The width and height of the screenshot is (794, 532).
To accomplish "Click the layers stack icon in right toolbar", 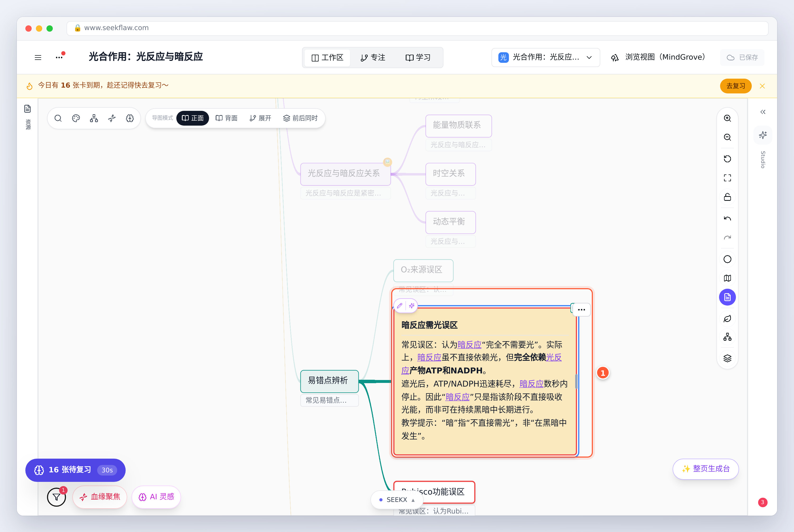I will [x=727, y=358].
